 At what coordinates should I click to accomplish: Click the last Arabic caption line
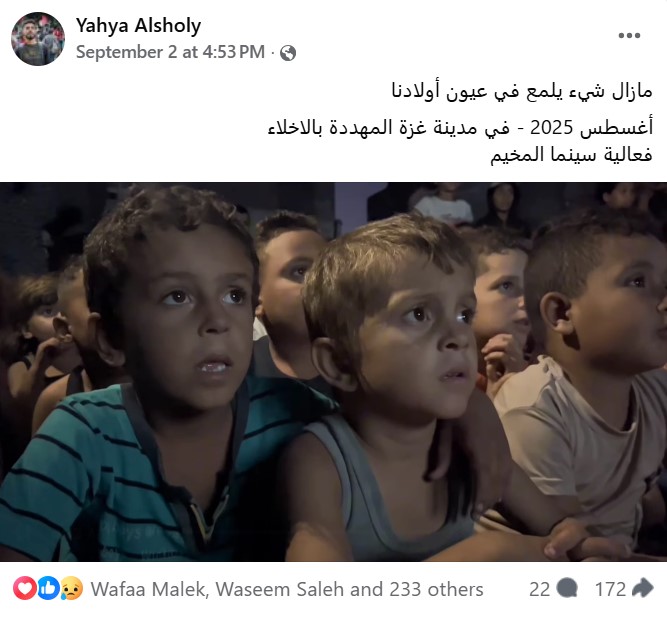pyautogui.click(x=571, y=154)
